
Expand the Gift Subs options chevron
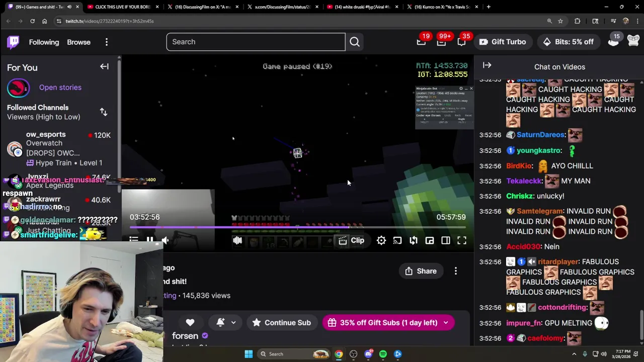[446, 323]
